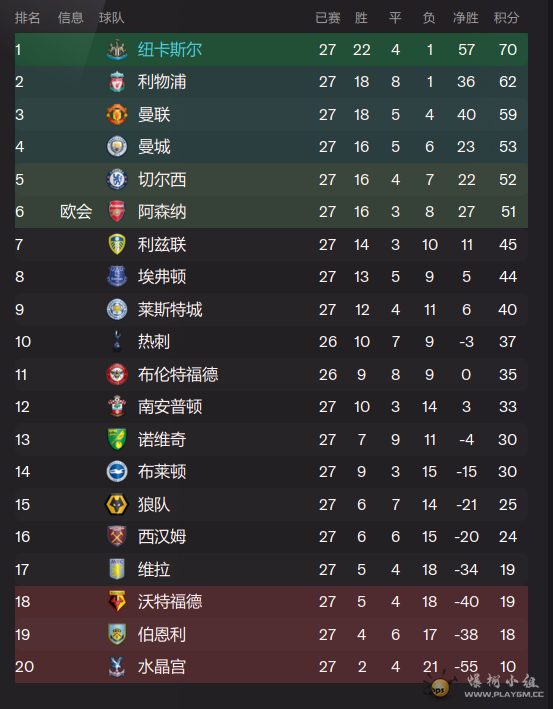The height and width of the screenshot is (709, 553).
Task: Open the Manchester United crest
Action: [x=117, y=114]
